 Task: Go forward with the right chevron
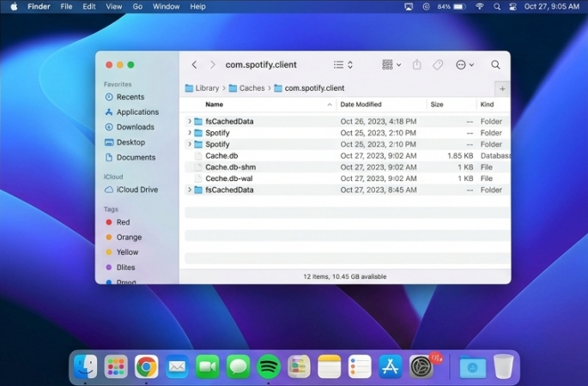tap(213, 65)
